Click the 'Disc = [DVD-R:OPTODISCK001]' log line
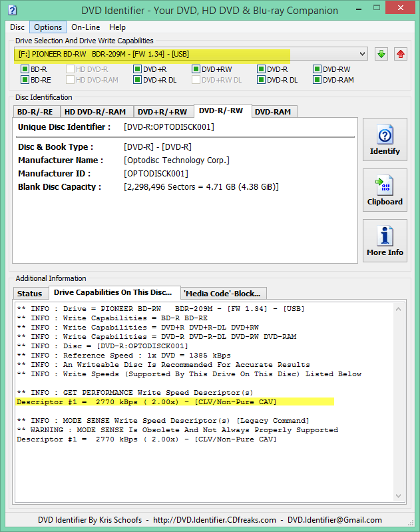Screen dimensions: 420x532 tap(103, 346)
